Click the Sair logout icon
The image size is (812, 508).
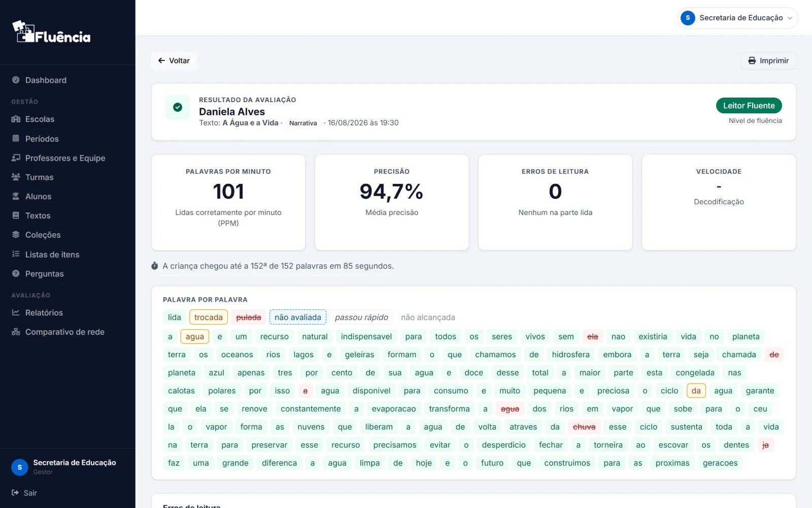(15, 493)
